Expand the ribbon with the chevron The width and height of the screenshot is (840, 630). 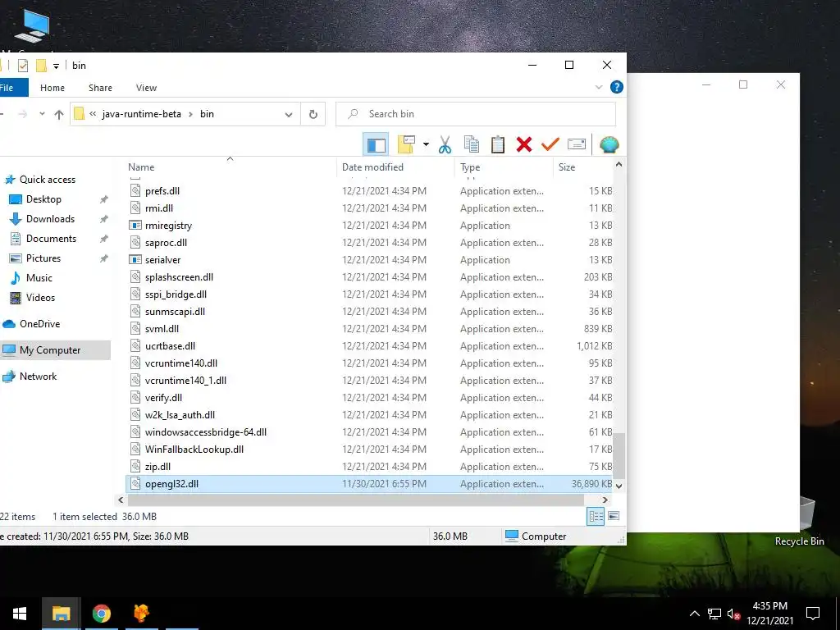click(599, 87)
